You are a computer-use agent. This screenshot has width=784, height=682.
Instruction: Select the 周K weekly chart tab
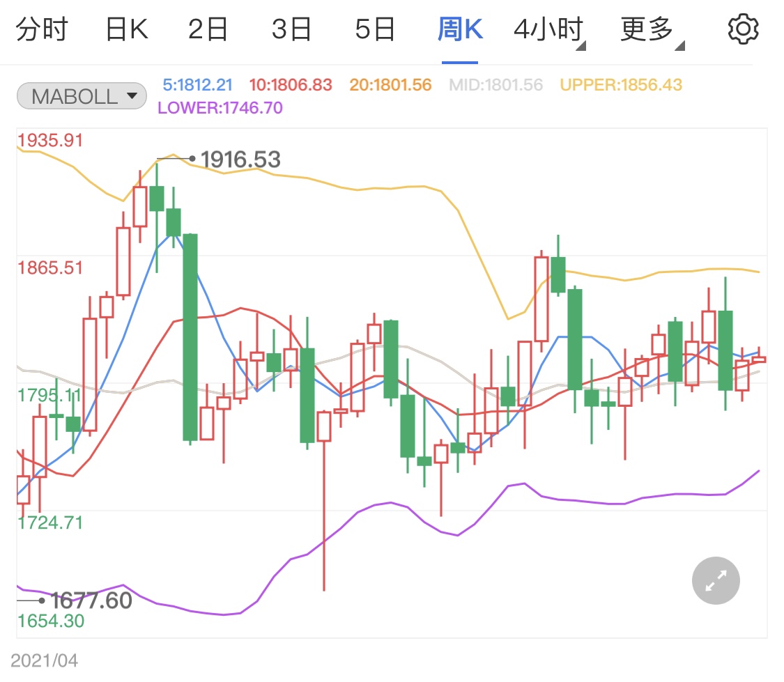460,30
